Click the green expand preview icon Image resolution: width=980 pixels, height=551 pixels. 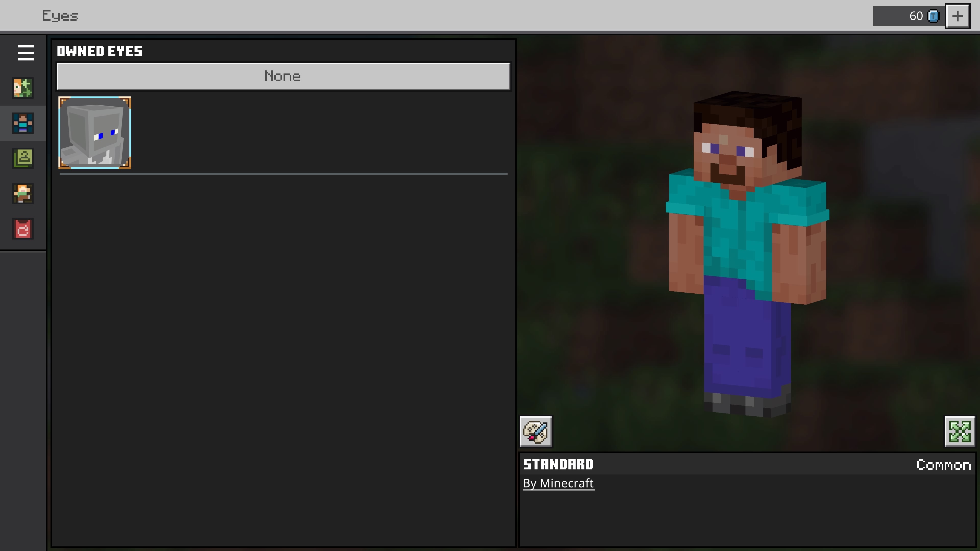(x=960, y=432)
